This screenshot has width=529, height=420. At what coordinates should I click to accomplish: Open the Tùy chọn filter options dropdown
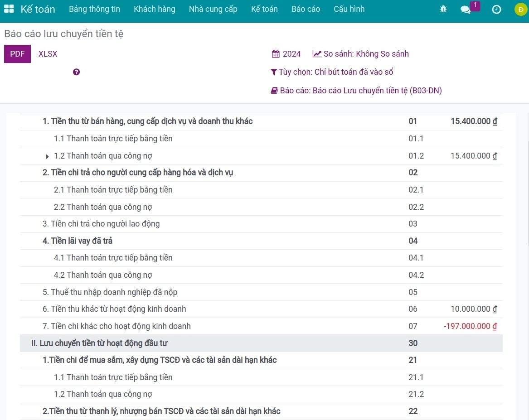pyautogui.click(x=332, y=72)
